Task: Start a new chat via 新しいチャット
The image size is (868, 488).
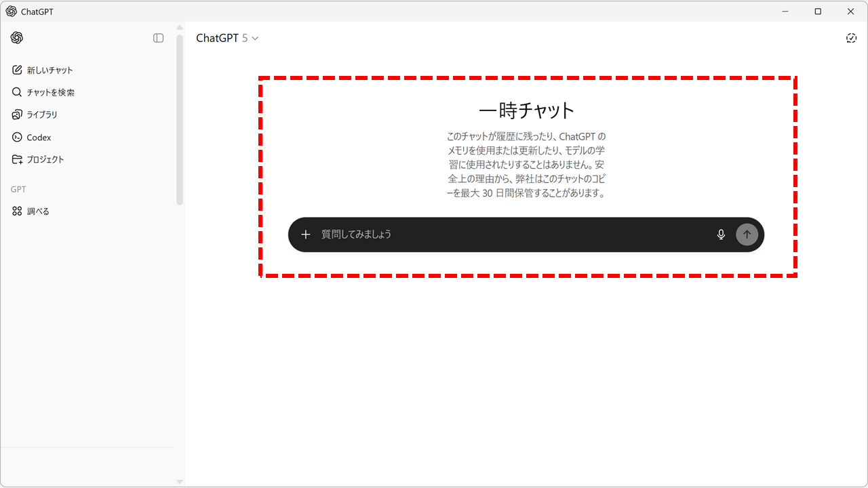Action: [50, 70]
